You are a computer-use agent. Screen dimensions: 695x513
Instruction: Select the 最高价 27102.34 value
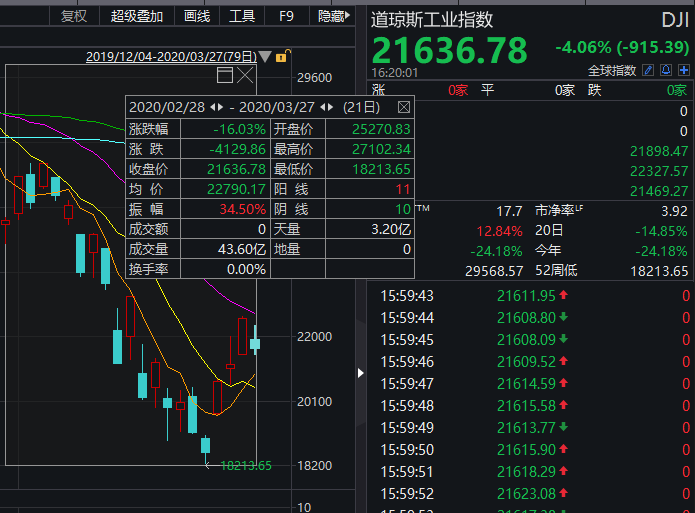381,149
